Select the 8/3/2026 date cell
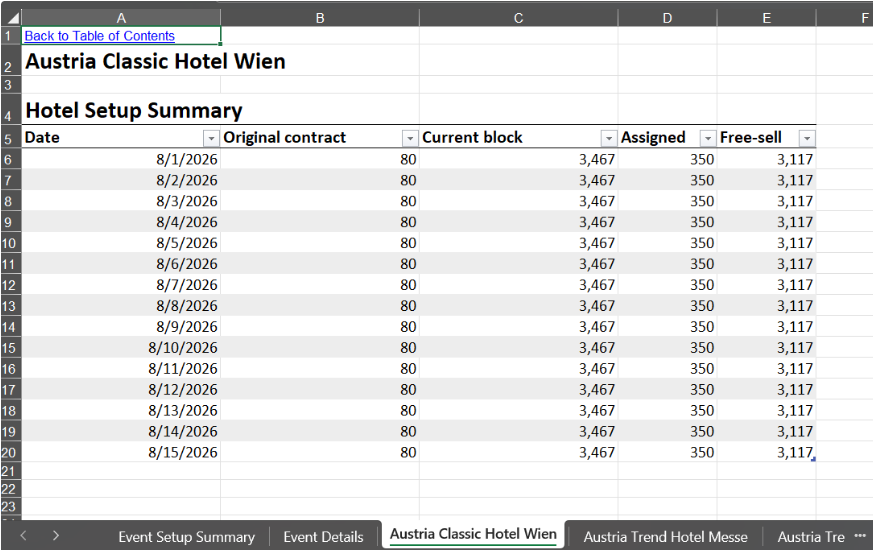Viewport: 873px width, 550px height. click(x=121, y=201)
